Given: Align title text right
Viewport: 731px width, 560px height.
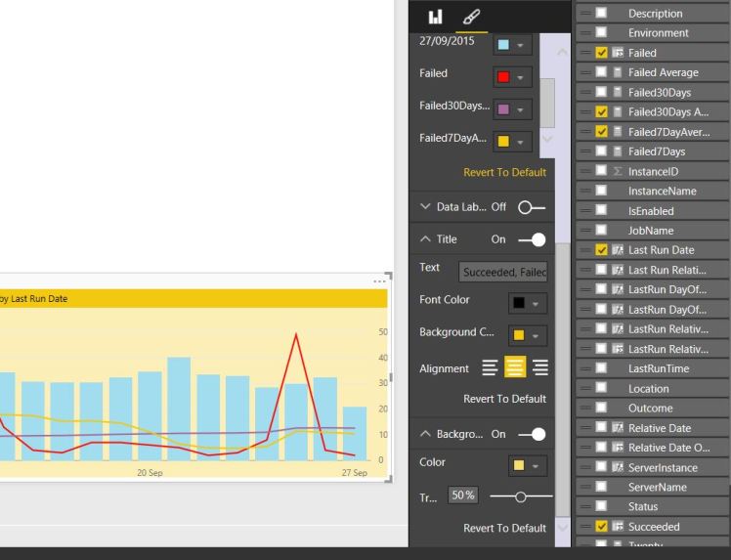Looking at the screenshot, I should coord(539,367).
